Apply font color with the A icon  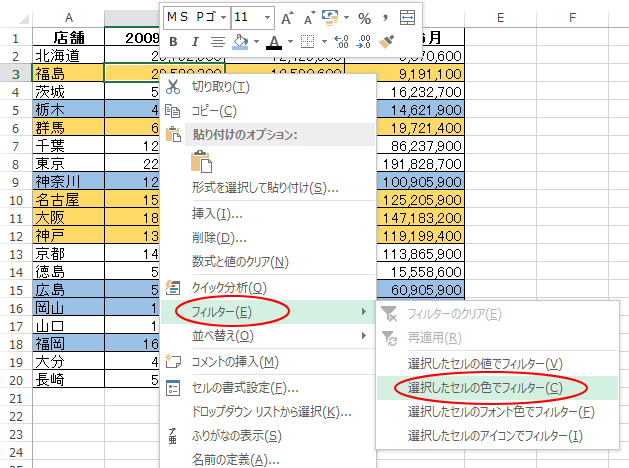pos(274,41)
